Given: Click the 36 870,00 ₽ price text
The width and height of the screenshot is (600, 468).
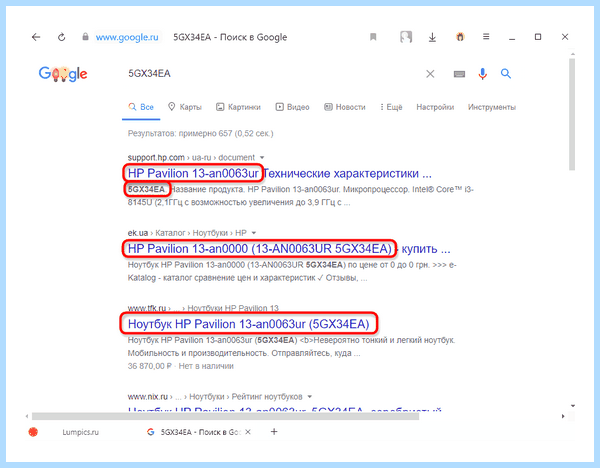Looking at the screenshot, I should [149, 366].
